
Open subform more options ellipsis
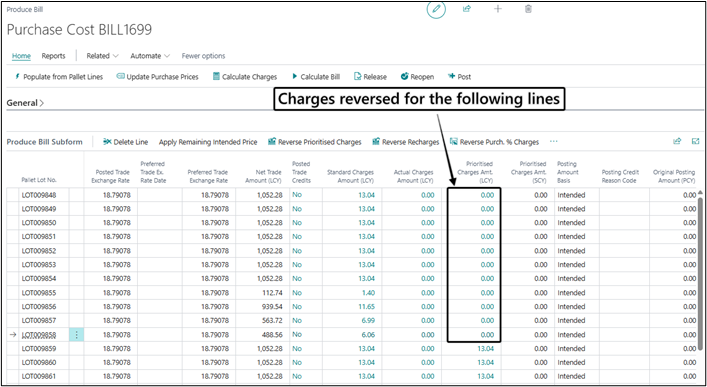(554, 142)
